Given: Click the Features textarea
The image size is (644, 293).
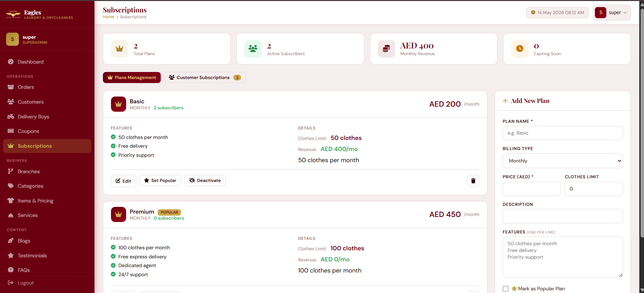Looking at the screenshot, I should point(563,257).
